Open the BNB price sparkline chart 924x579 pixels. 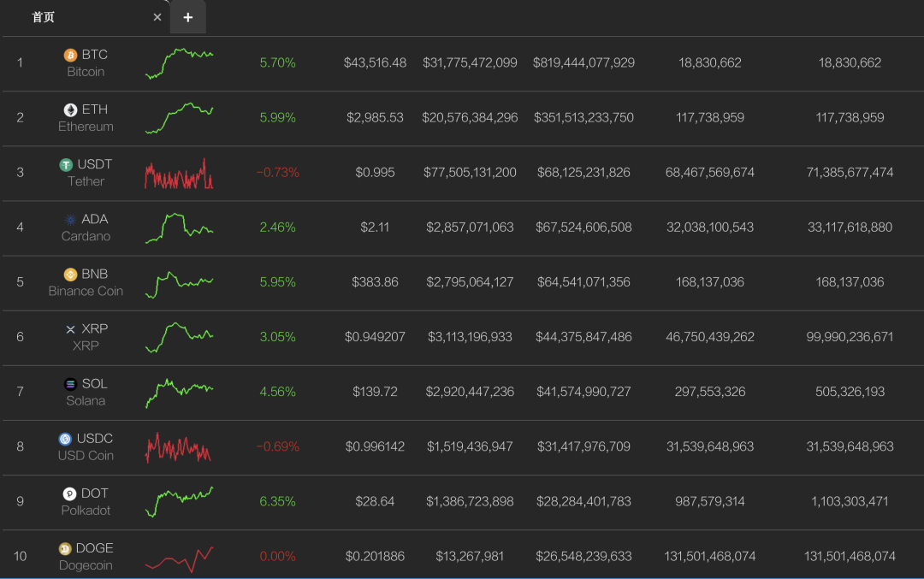[179, 283]
